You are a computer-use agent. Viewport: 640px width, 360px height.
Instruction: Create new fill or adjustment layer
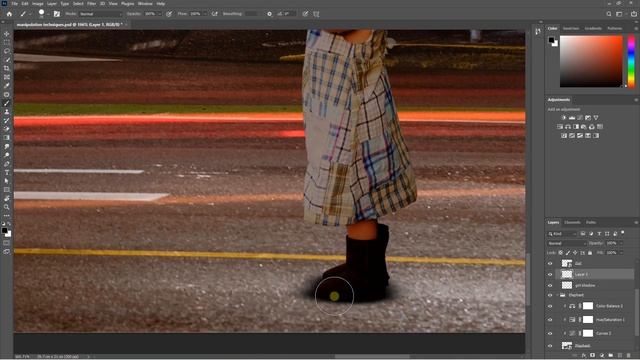coord(602,356)
